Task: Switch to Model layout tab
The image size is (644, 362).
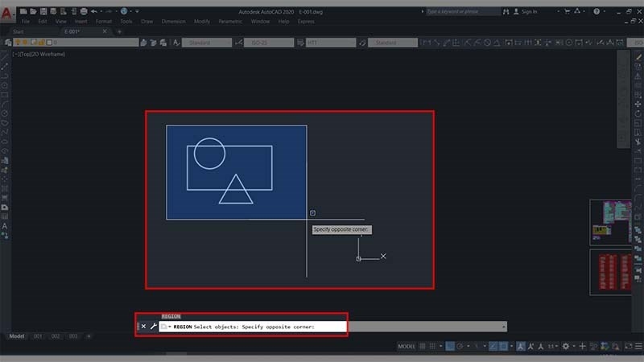Action: (16, 336)
